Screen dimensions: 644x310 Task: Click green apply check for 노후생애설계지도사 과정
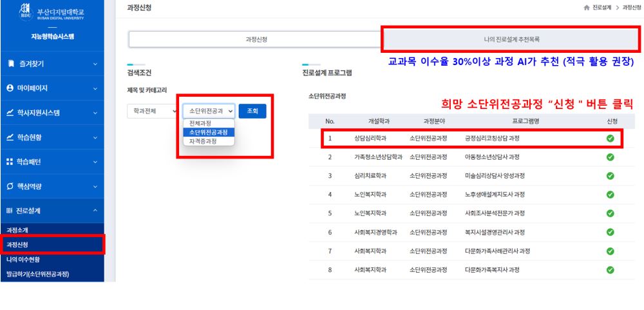coord(610,195)
